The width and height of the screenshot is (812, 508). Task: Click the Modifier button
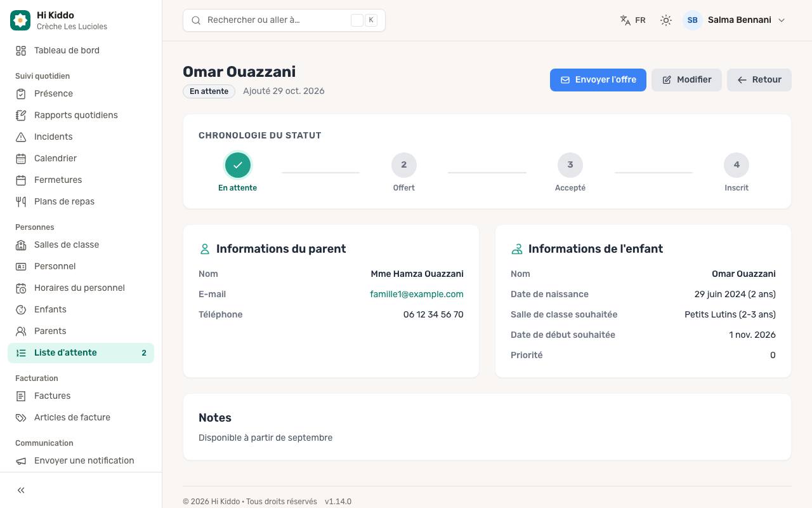point(686,80)
